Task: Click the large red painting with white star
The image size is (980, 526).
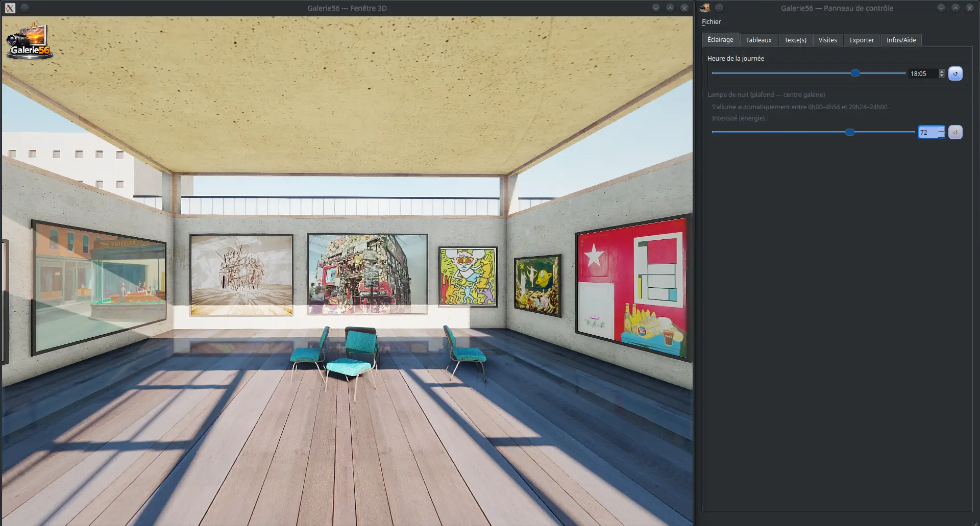Action: click(x=633, y=287)
